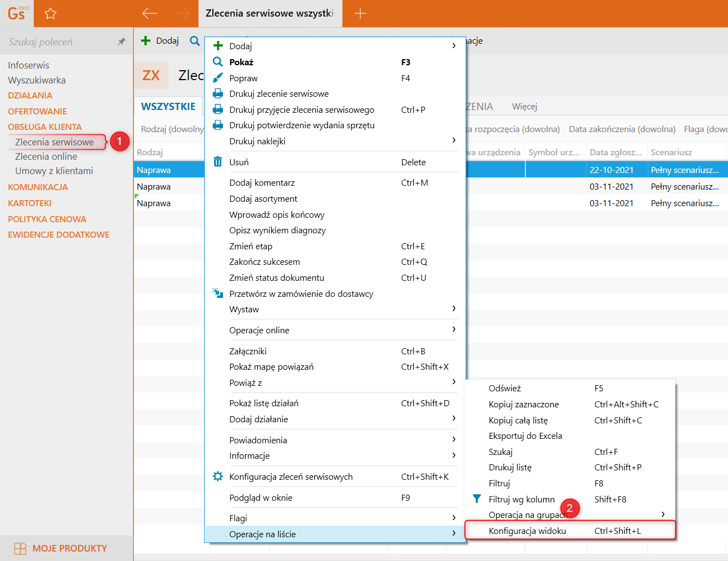The height and width of the screenshot is (561, 728).
Task: Click icon beside Przetwórz w zamówienie
Action: [x=218, y=293]
